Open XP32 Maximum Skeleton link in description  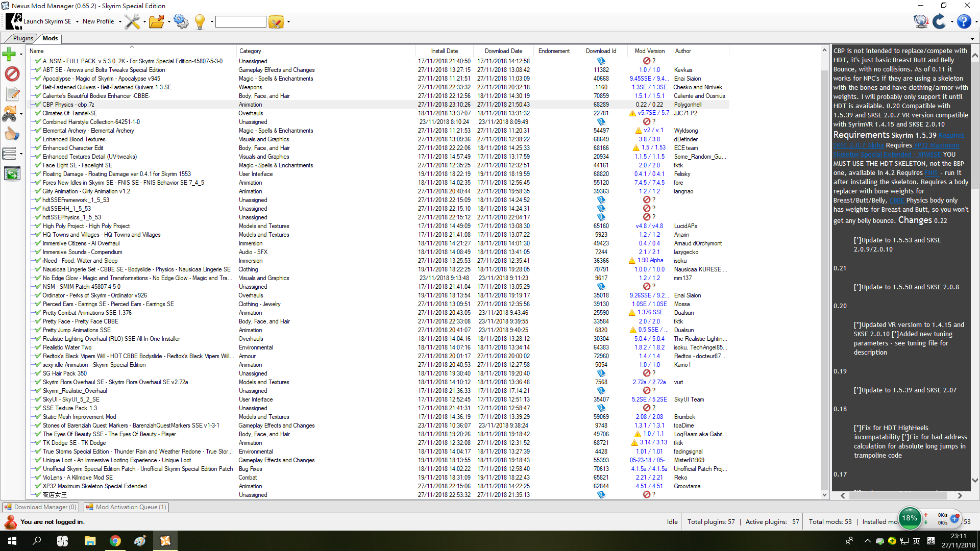coord(936,145)
